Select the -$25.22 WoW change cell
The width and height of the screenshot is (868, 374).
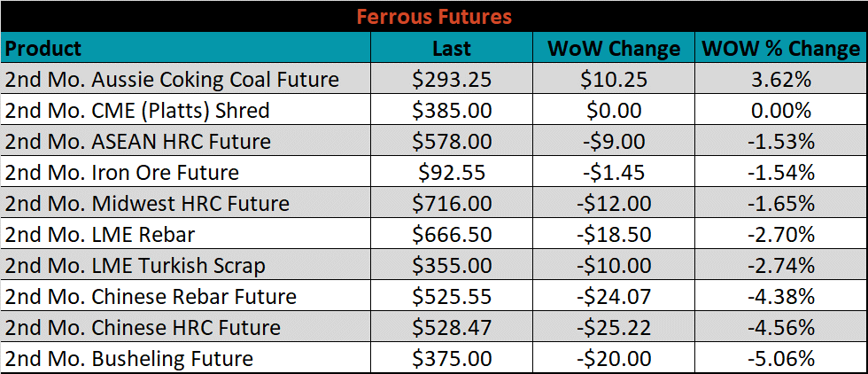tap(614, 327)
